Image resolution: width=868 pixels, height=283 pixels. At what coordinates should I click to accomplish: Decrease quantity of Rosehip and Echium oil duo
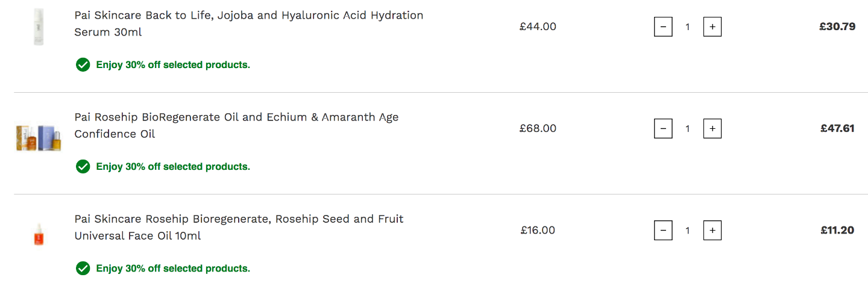pyautogui.click(x=663, y=128)
